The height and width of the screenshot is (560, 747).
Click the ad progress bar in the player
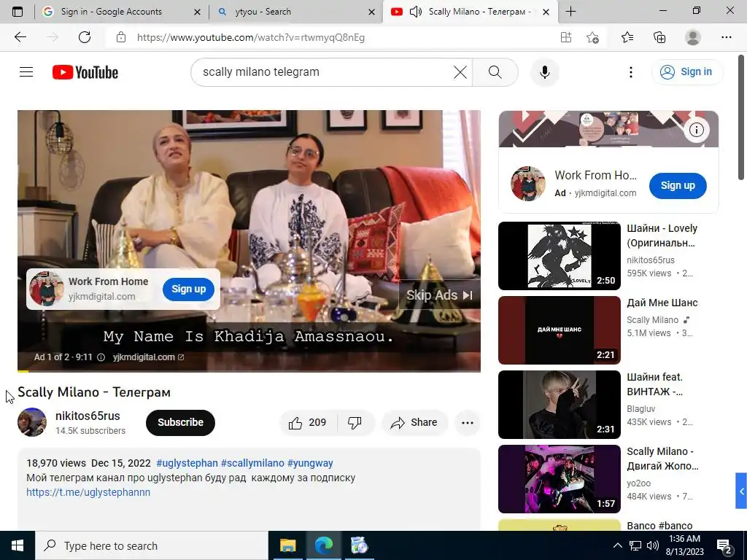point(249,371)
